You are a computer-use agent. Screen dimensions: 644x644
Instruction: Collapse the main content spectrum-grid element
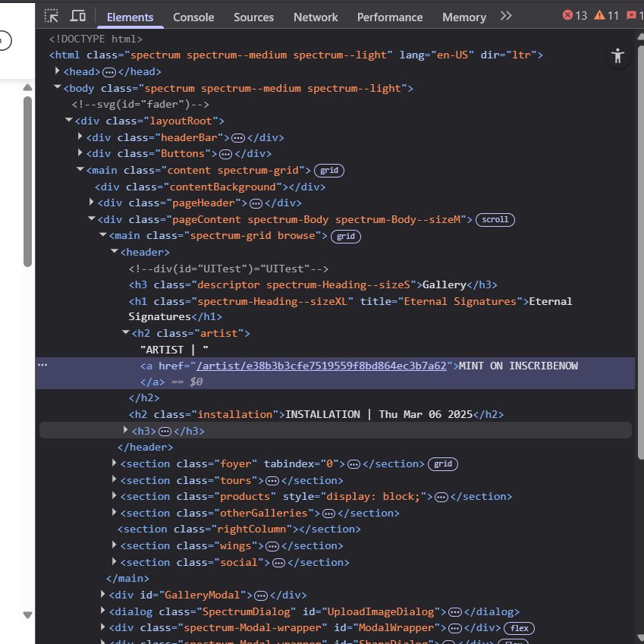[x=80, y=169]
